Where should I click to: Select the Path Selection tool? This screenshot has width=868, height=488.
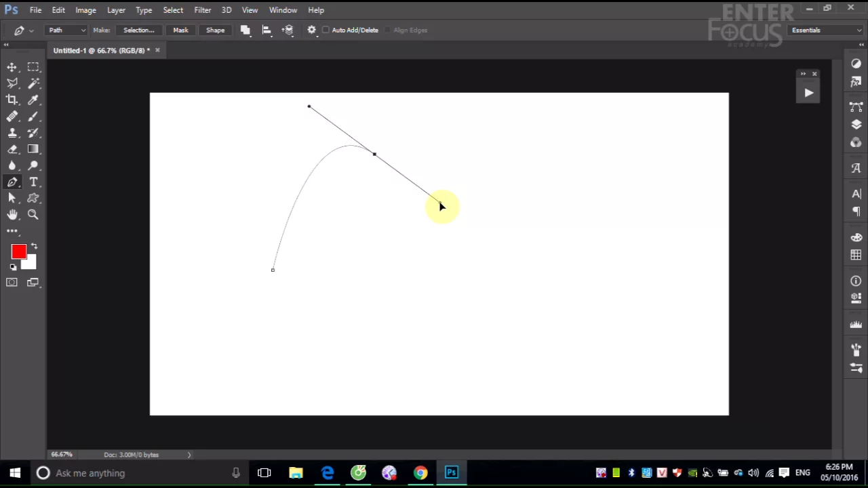[x=12, y=198]
